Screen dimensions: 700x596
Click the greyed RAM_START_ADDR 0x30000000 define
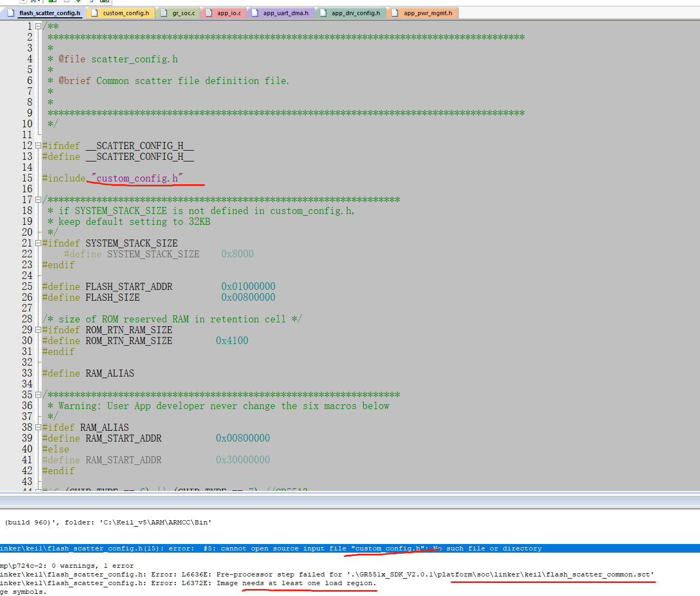pyautogui.click(x=156, y=459)
